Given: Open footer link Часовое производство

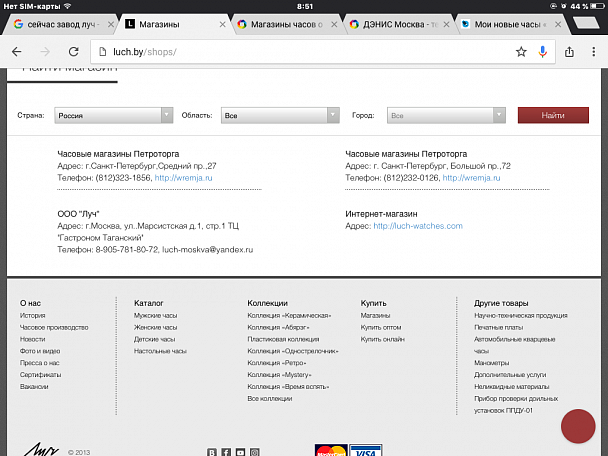Looking at the screenshot, I should click(54, 327).
